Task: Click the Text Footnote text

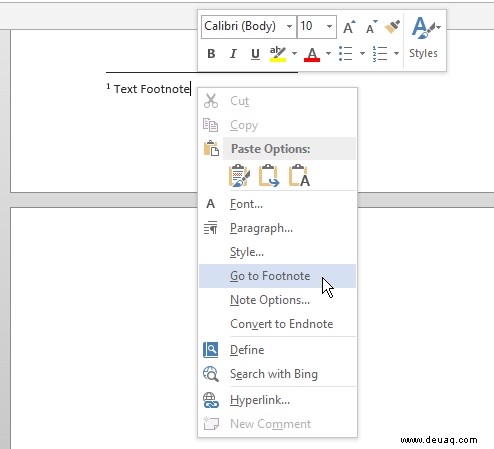Action: [x=152, y=89]
